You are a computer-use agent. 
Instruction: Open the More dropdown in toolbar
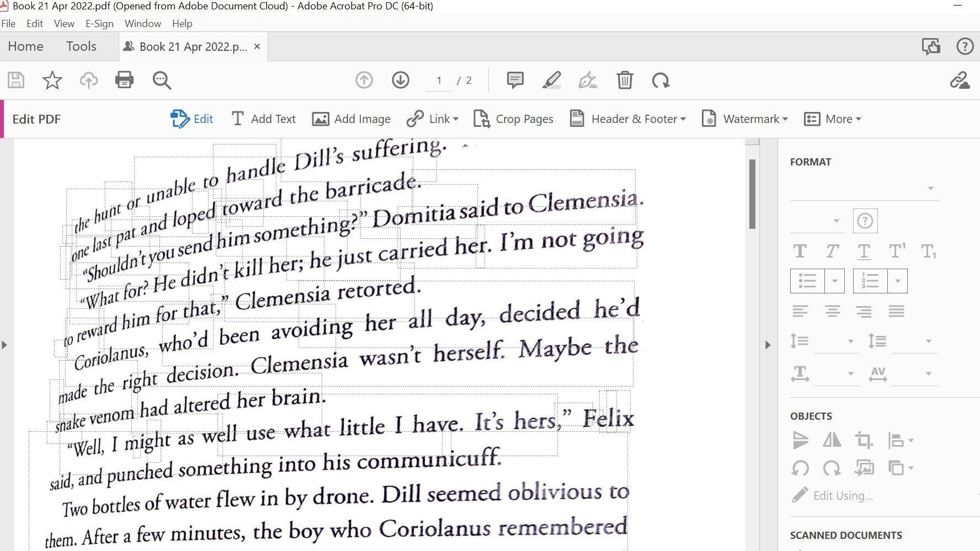(833, 119)
